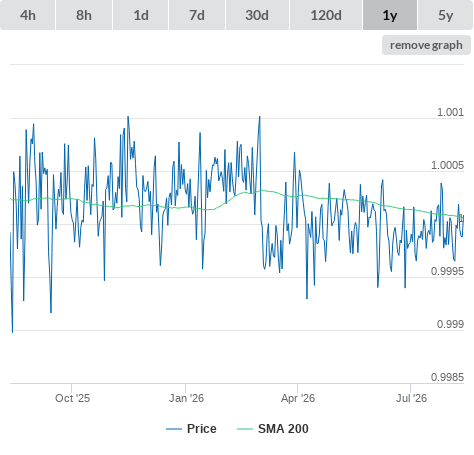Screen dimensions: 474x455
Task: Select the 8h range tab
Action: pos(84,15)
